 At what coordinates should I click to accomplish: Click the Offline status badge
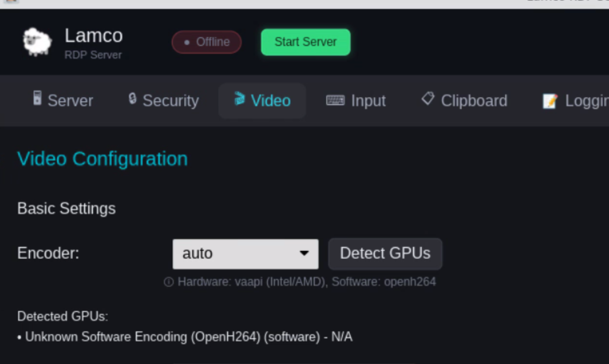[x=207, y=42]
